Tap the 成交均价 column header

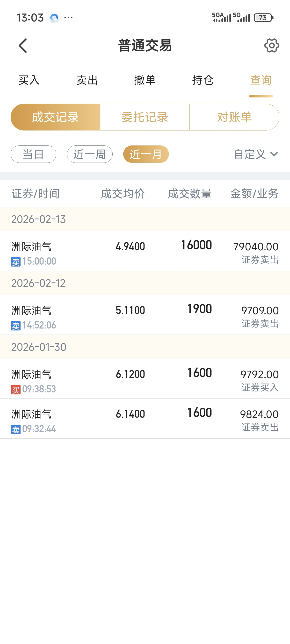[123, 194]
